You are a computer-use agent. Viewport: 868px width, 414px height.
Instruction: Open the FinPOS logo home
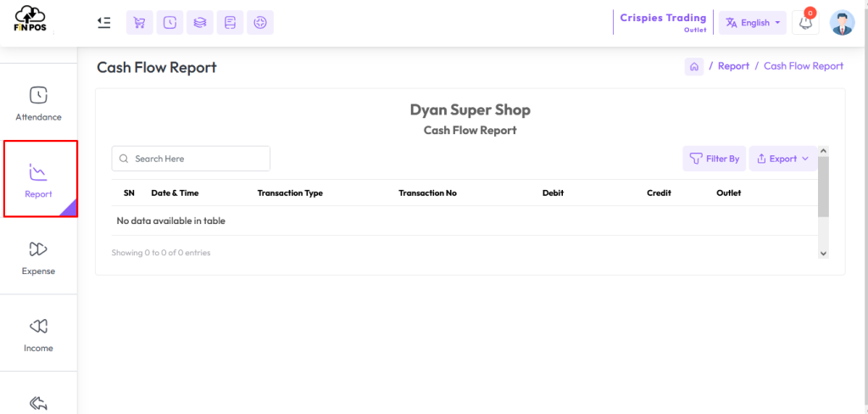click(30, 20)
